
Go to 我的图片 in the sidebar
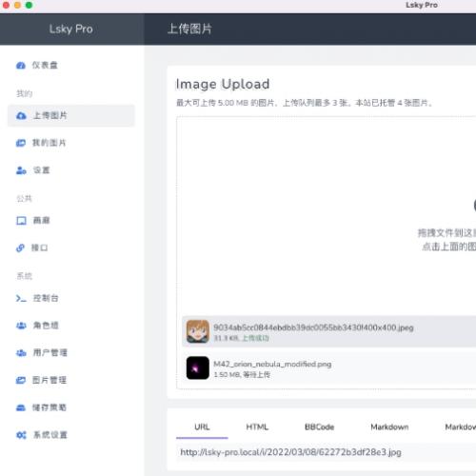[x=71, y=143]
